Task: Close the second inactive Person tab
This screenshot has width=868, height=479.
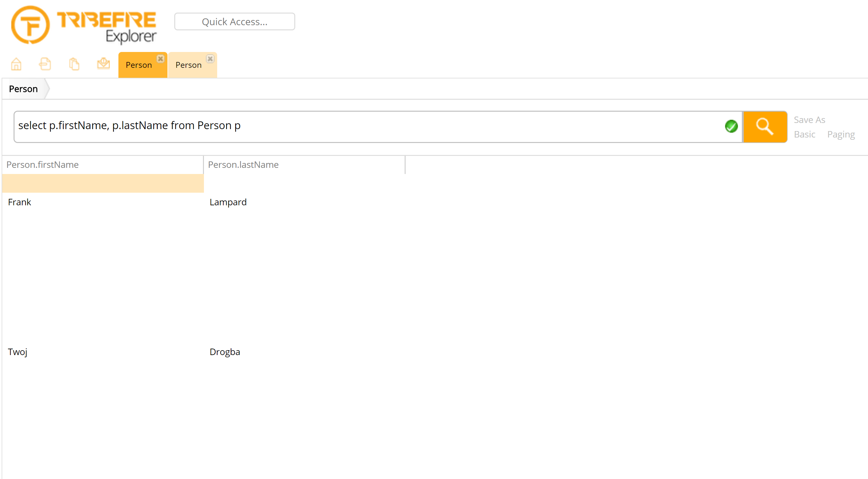Action: coord(210,59)
